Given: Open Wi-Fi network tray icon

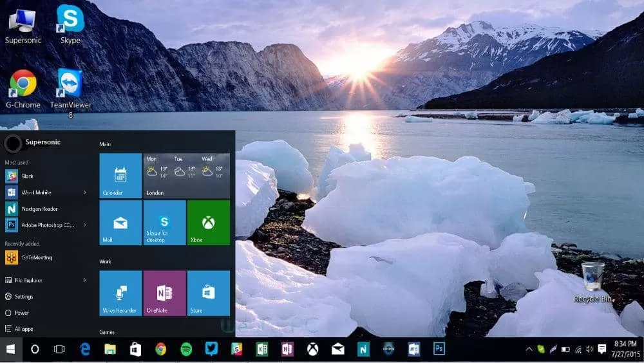Looking at the screenshot, I should tap(578, 349).
